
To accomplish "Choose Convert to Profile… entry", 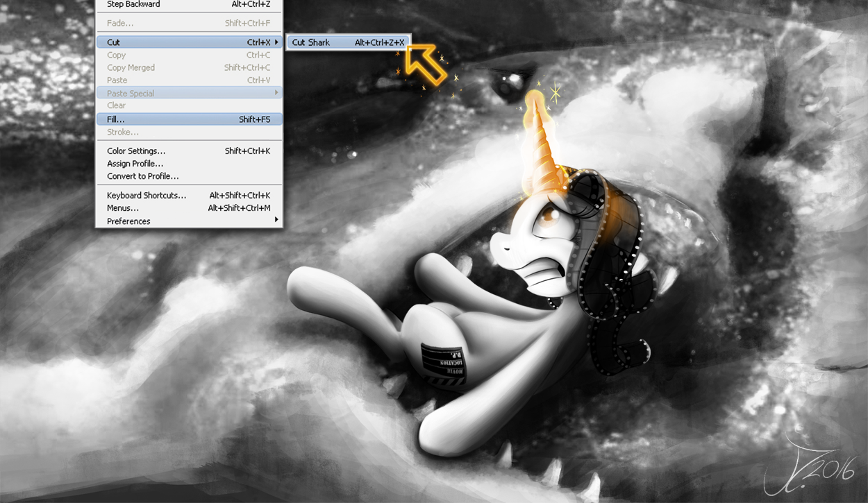I will tap(189, 176).
